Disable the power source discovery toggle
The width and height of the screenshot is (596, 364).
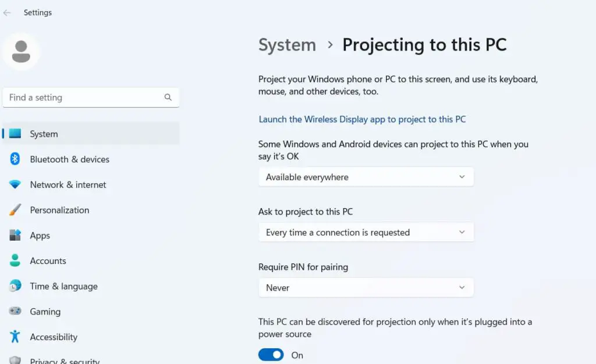[270, 354]
